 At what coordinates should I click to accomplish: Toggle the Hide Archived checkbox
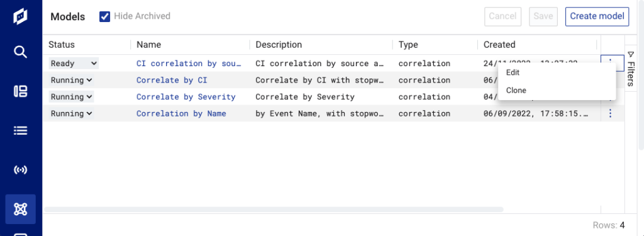coord(105,16)
